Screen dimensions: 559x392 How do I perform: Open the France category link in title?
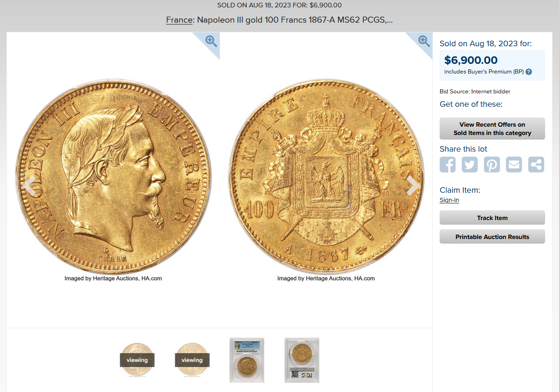pyautogui.click(x=179, y=20)
